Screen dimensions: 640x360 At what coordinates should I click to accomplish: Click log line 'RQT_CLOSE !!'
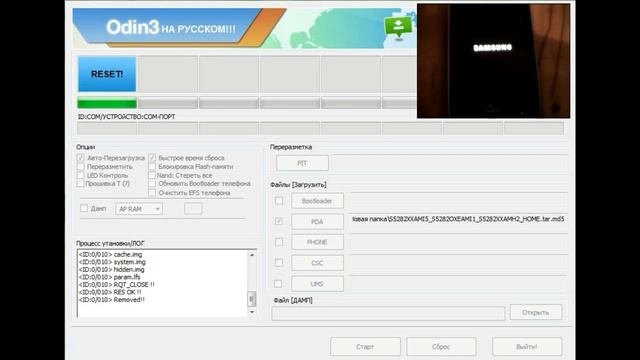(x=117, y=284)
